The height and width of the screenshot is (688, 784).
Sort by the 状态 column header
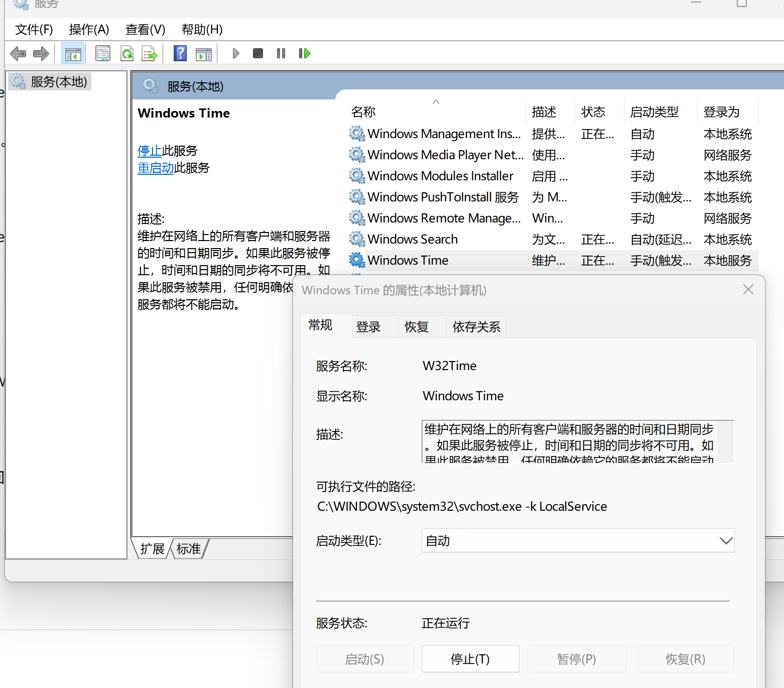599,111
